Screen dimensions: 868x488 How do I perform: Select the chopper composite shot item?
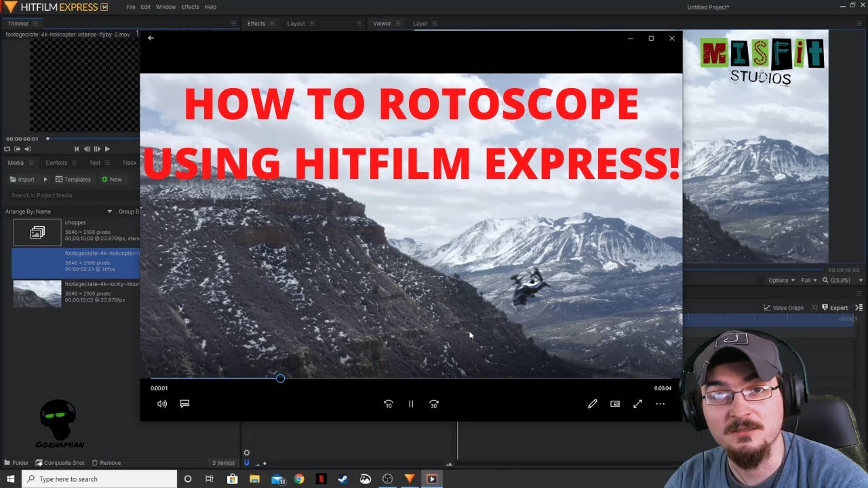(x=76, y=232)
